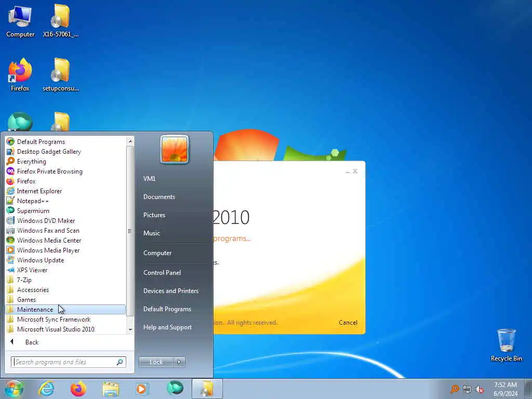This screenshot has width=532, height=399.
Task: Expand the 7-Zip folder
Action: pos(65,280)
